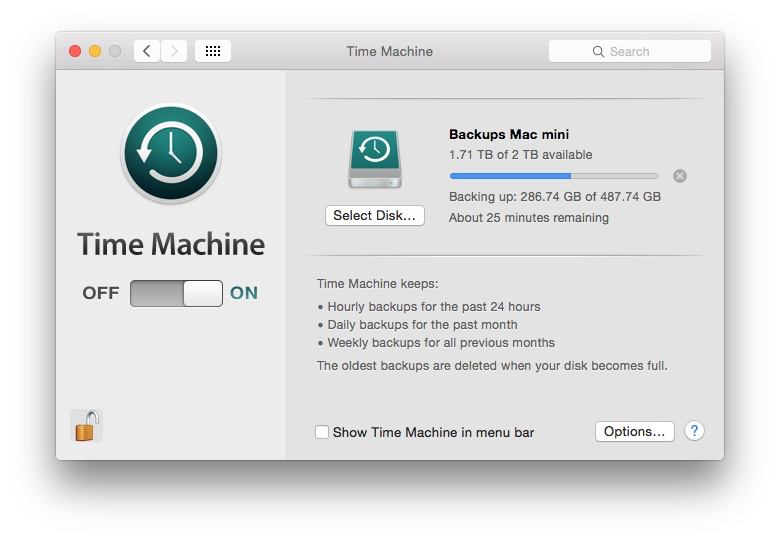This screenshot has width=780, height=540.
Task: Click the Backups Mac mini disk icon
Action: tap(375, 159)
